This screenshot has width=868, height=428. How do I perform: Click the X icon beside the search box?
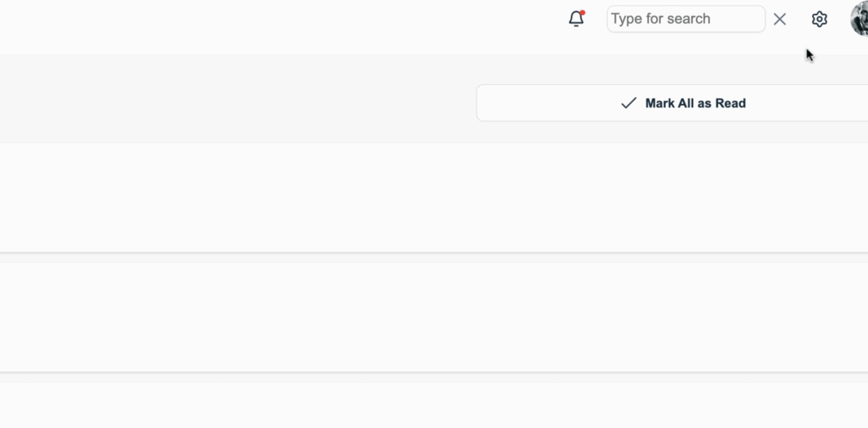coord(780,19)
